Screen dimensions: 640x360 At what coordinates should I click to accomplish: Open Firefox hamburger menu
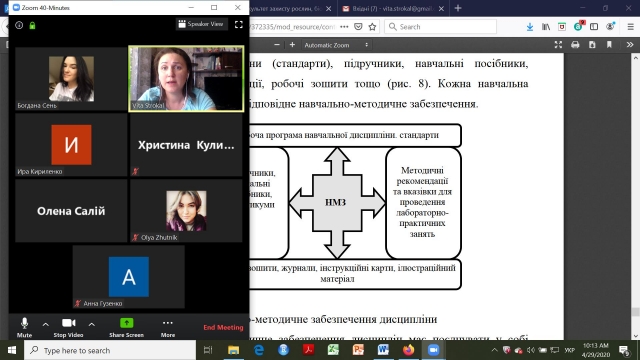(630, 27)
